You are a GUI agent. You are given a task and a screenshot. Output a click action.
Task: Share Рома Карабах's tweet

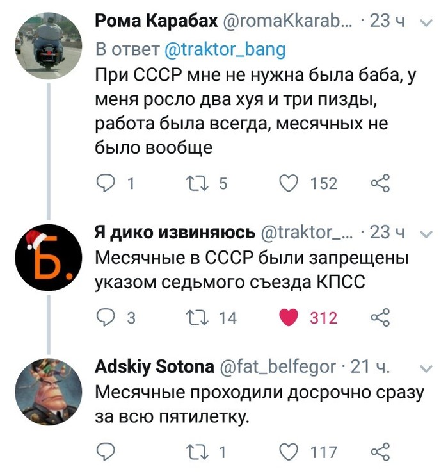[380, 184]
